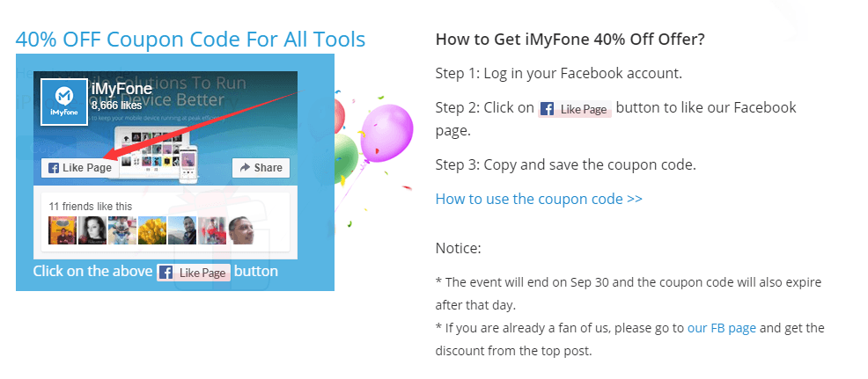
Task: Click the Like Page image beside 'Click on the above'
Action: [194, 273]
